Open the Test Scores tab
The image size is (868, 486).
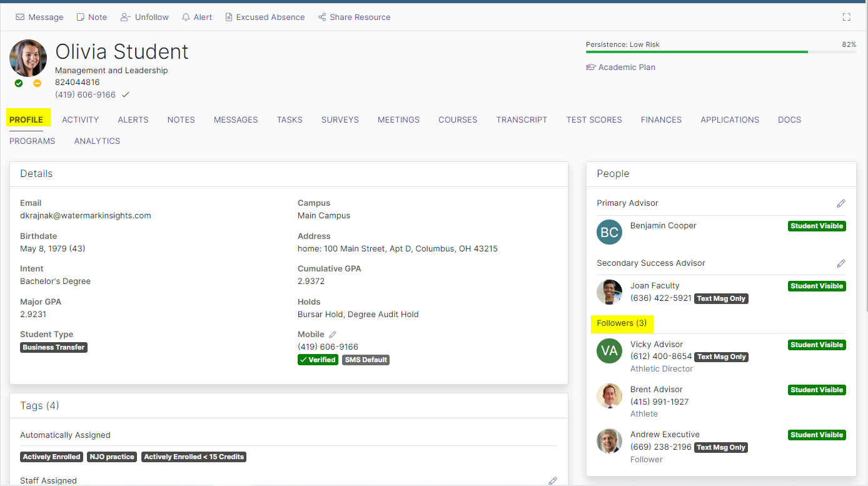[594, 119]
